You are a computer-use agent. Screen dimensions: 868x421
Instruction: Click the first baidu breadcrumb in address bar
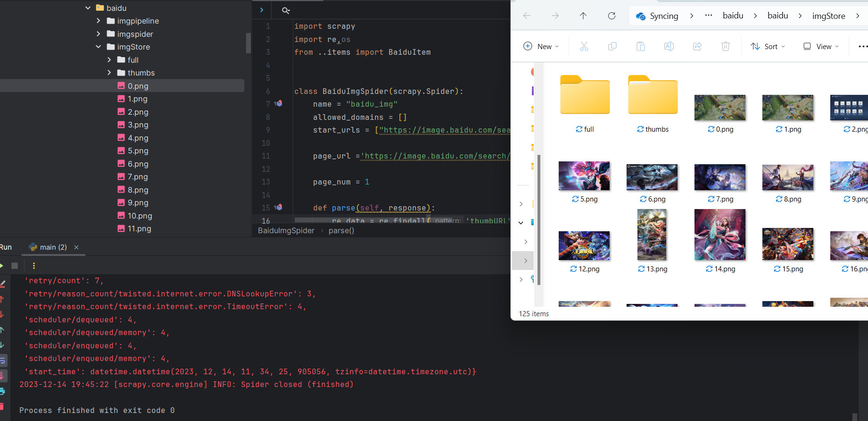733,16
